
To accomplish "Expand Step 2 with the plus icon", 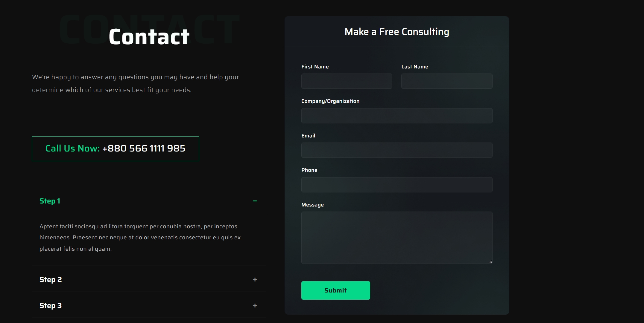I will 255,280.
